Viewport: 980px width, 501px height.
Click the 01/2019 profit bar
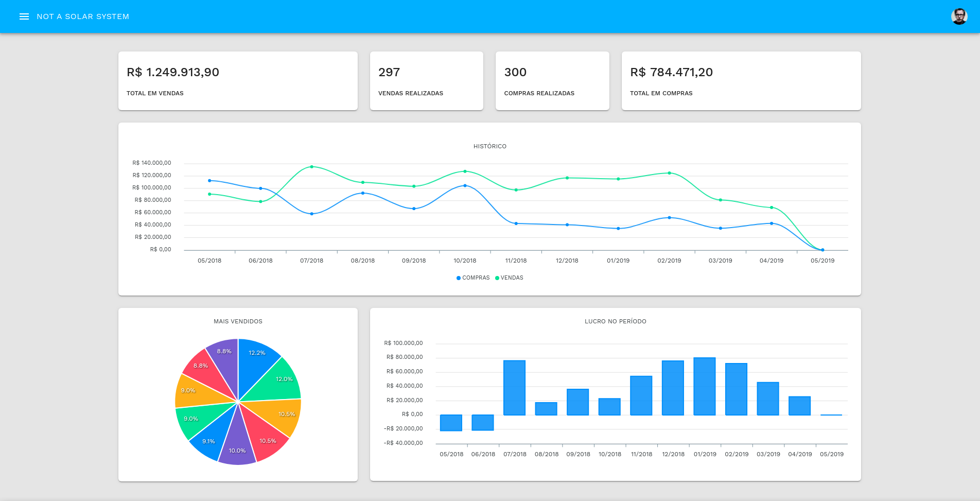(705, 386)
